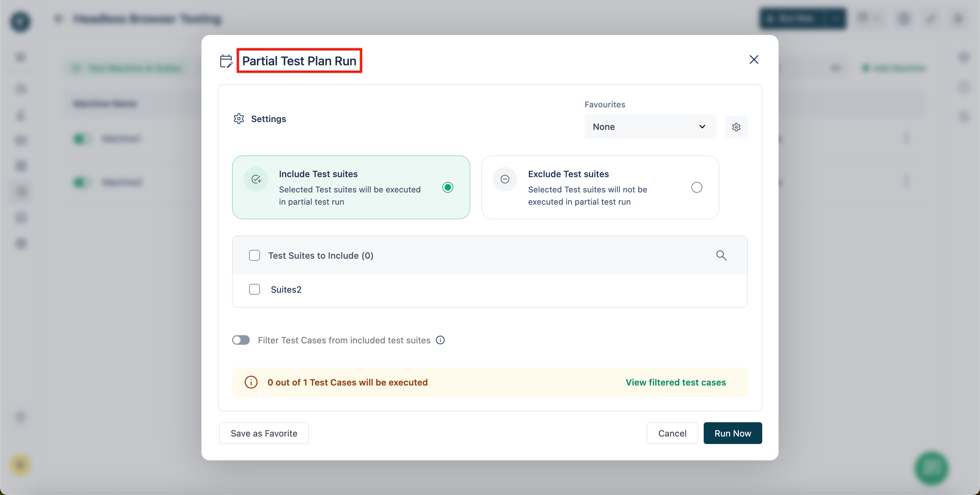Viewport: 980px width, 495px height.
Task: Click the Partial Test Plan Run calendar icon
Action: point(226,60)
